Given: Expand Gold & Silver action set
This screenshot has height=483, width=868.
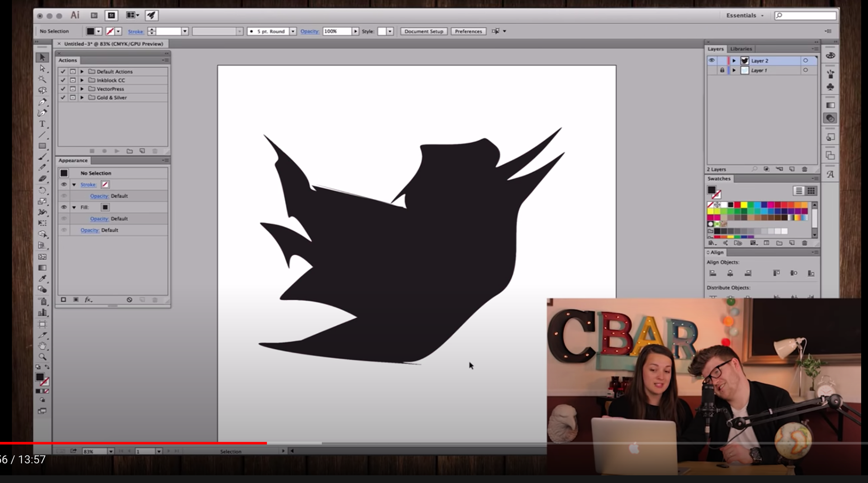Looking at the screenshot, I should coord(82,97).
